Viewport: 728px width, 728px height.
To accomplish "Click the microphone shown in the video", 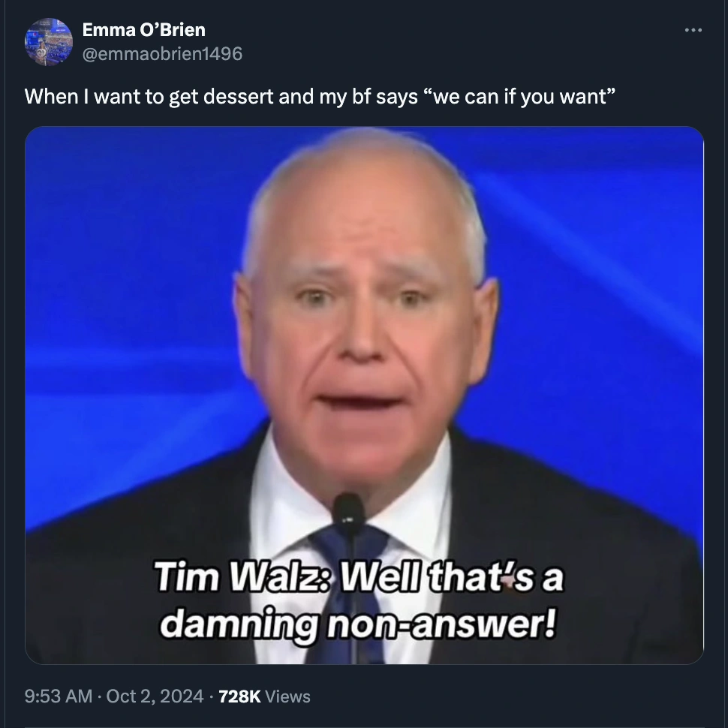I will pos(348,510).
